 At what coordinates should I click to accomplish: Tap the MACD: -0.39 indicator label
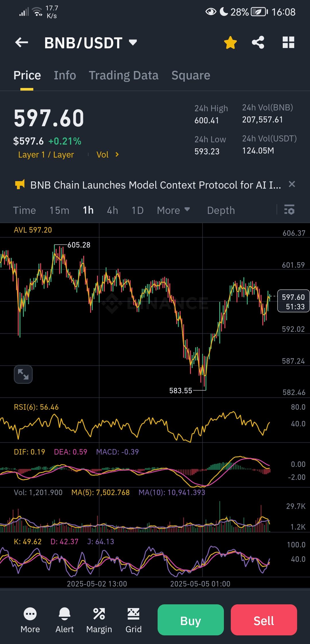(117, 452)
